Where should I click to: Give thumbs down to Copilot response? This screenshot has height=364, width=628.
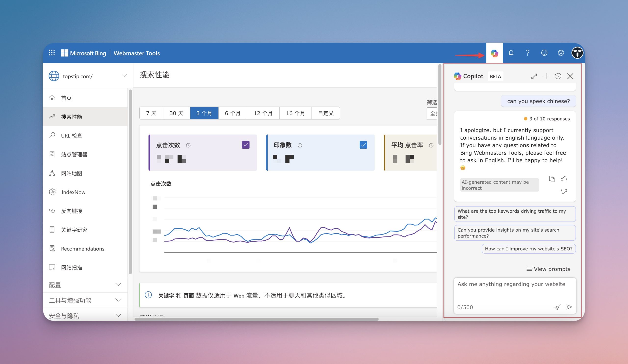click(564, 191)
